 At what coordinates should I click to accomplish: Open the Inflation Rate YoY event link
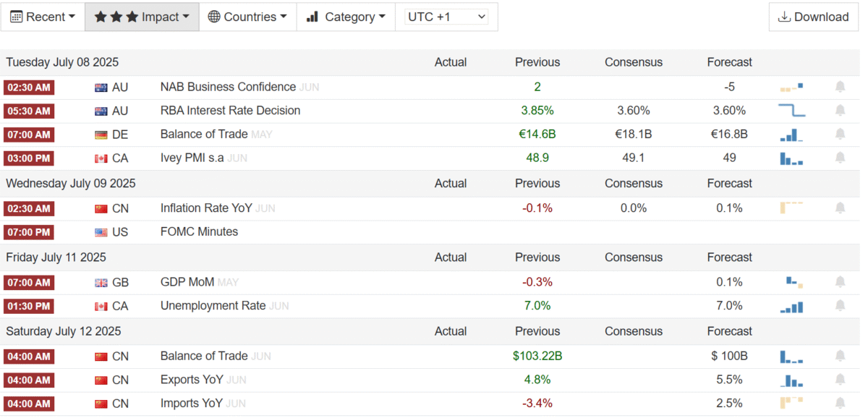coord(206,208)
